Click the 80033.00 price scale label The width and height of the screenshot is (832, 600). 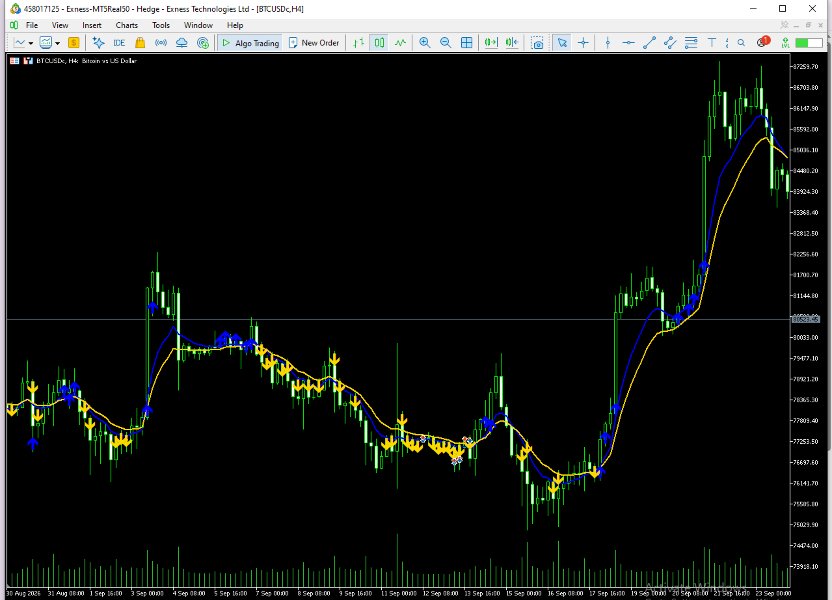[x=805, y=337]
